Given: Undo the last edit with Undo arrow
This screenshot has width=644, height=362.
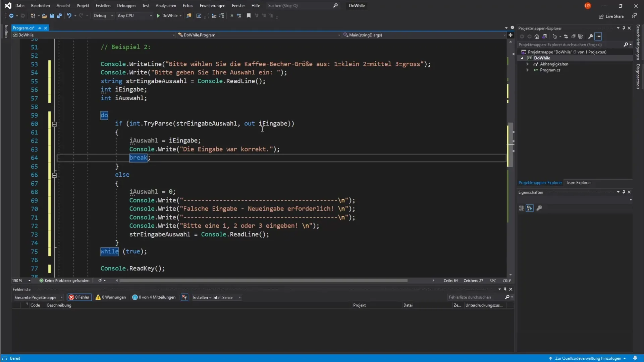Looking at the screenshot, I should point(69,16).
